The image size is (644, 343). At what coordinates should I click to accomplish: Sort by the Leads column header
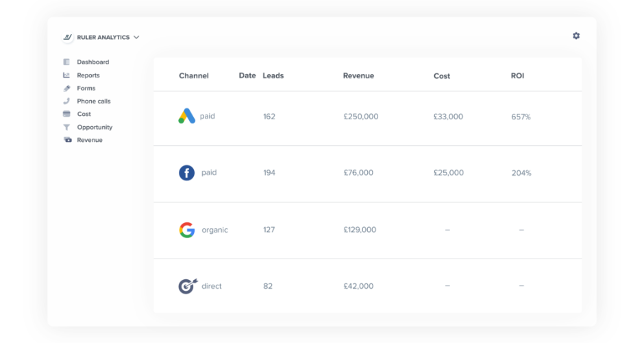click(273, 75)
